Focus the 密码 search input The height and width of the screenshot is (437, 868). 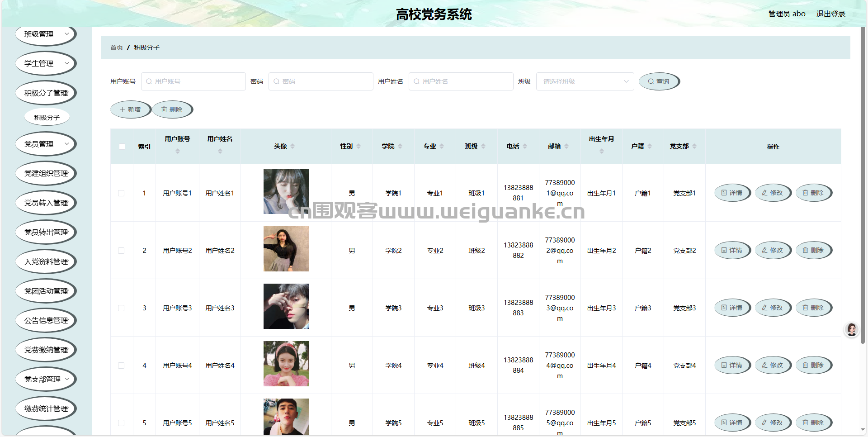pos(321,81)
